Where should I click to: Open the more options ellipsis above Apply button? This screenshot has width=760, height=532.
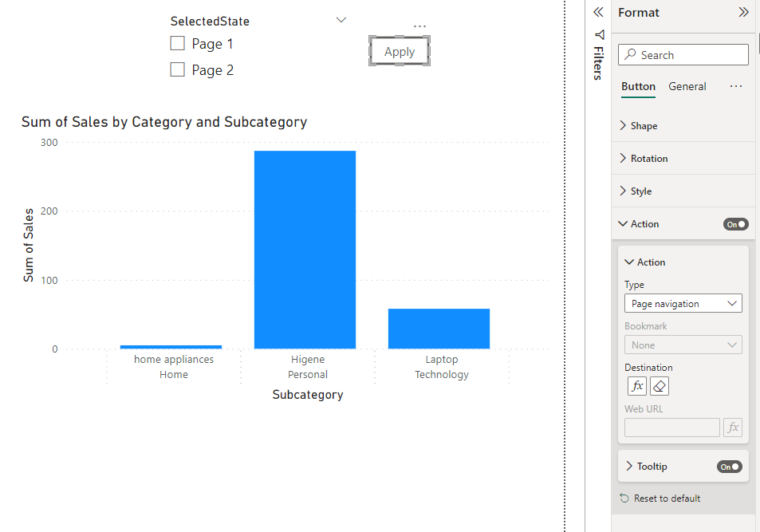[419, 26]
